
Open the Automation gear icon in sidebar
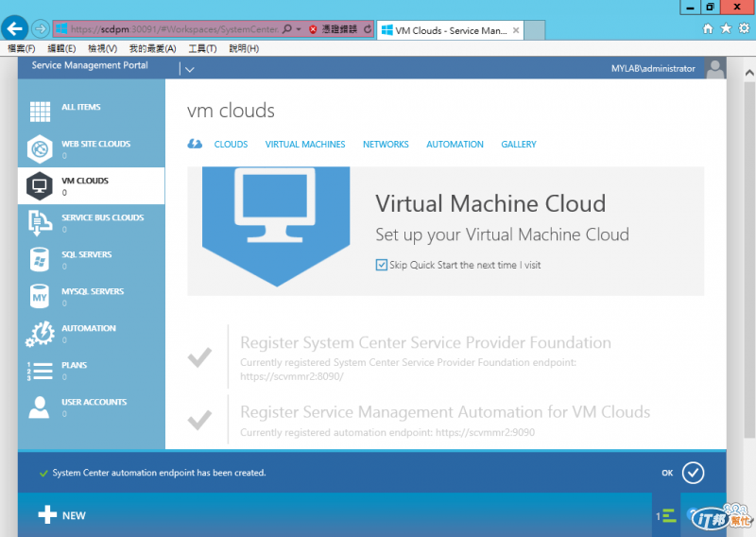(41, 334)
